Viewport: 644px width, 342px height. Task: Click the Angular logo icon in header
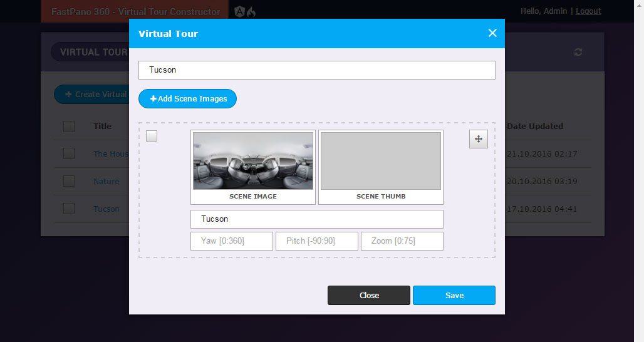239,12
